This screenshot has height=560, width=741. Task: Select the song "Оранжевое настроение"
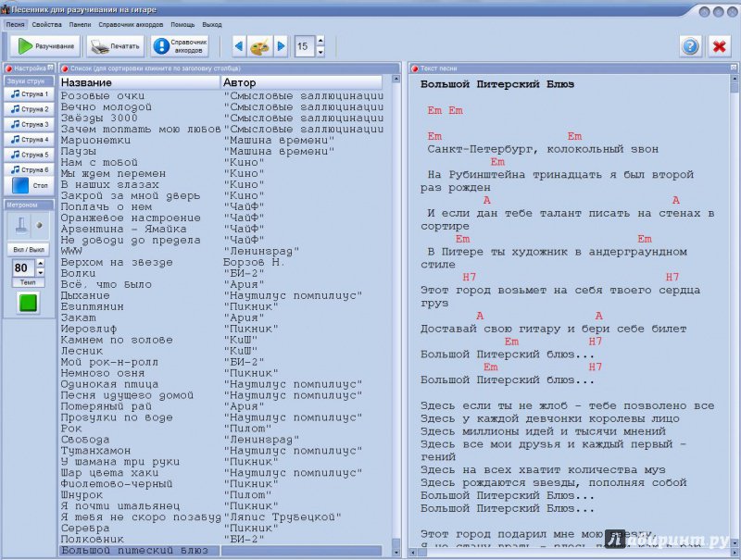click(131, 218)
